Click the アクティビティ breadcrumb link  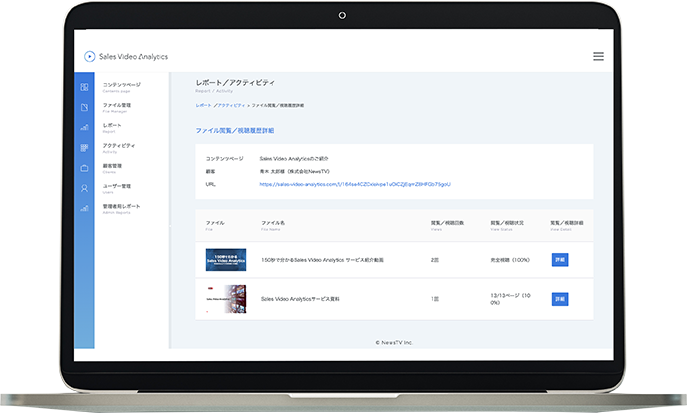click(x=231, y=105)
